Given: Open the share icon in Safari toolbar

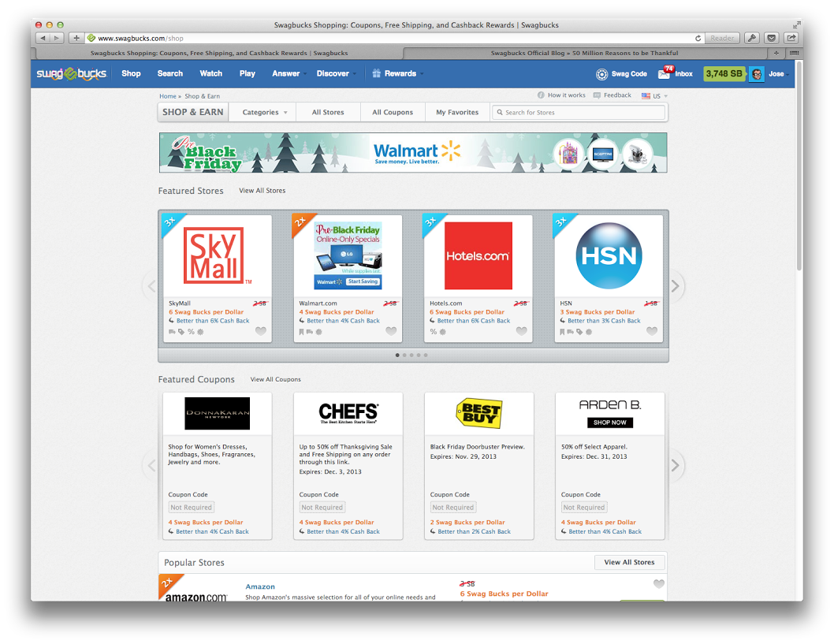Looking at the screenshot, I should tap(791, 39).
